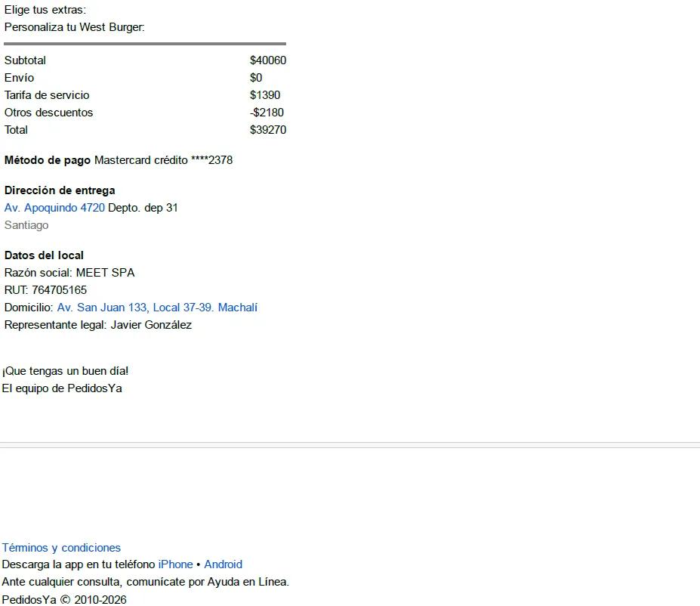700x606 pixels.
Task: Click the Subtotal amount $40060
Action: (x=268, y=60)
